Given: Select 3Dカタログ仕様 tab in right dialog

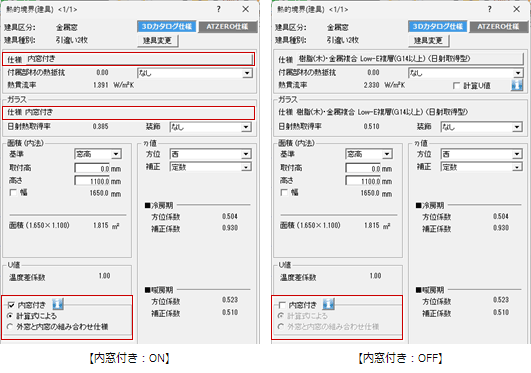Looking at the screenshot, I should pos(438,26).
